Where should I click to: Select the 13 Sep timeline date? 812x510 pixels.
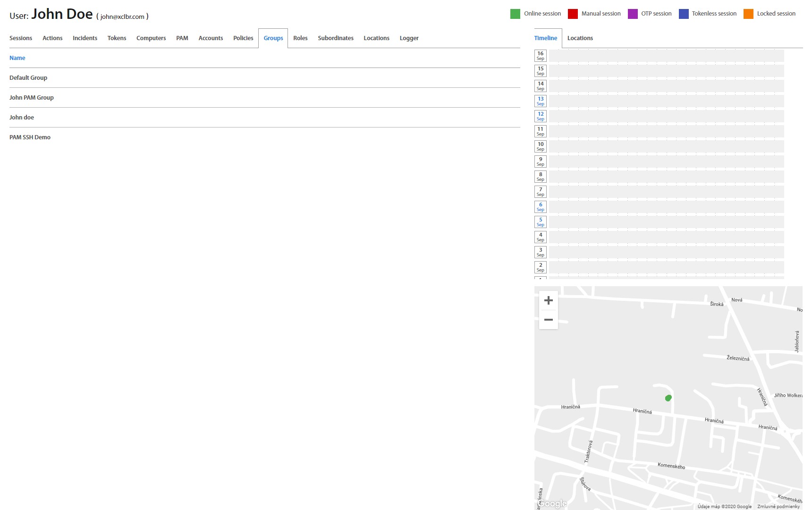click(541, 101)
